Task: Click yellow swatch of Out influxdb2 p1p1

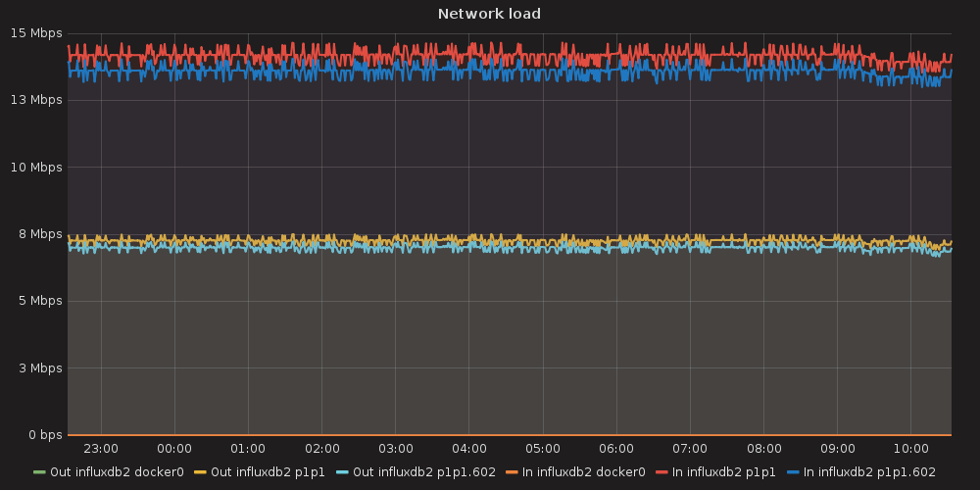Action: (x=200, y=472)
